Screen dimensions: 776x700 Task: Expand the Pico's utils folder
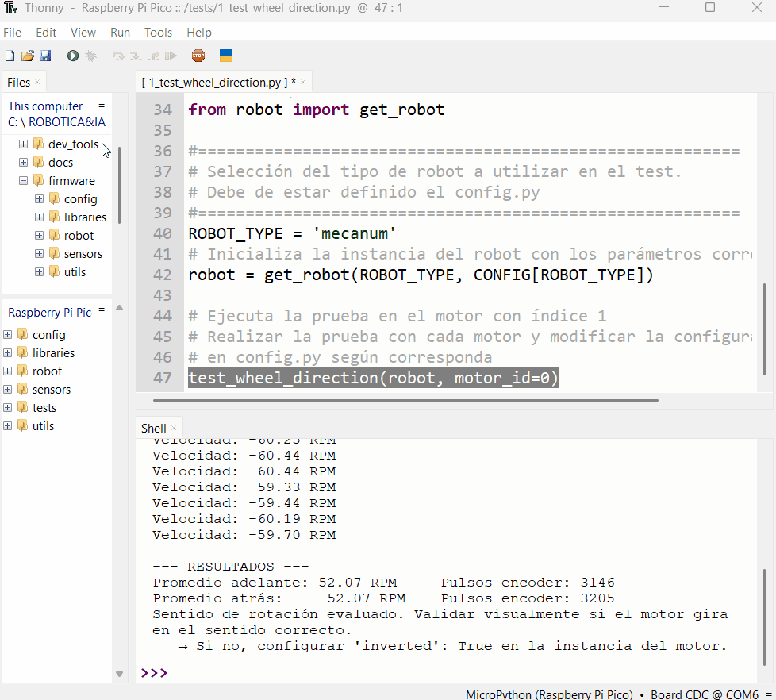point(7,426)
